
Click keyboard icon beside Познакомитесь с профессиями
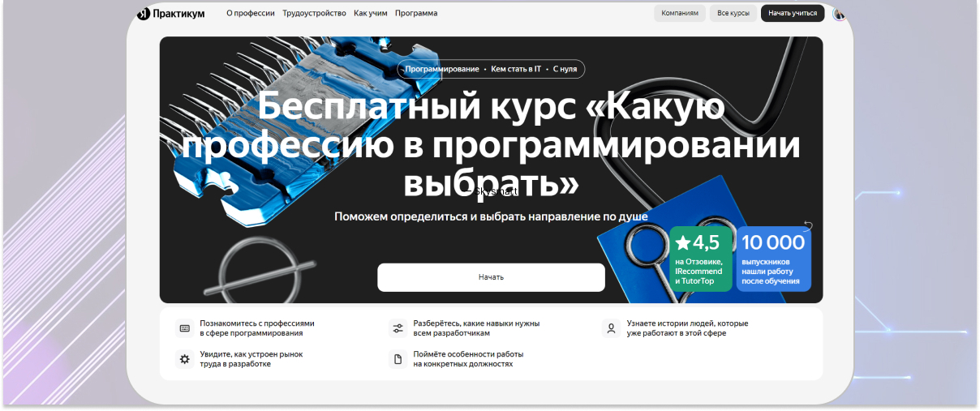tap(184, 328)
